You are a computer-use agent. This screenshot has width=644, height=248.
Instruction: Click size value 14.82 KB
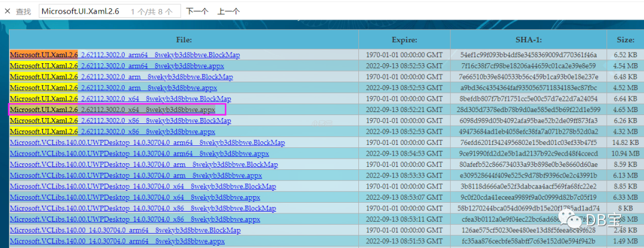pyautogui.click(x=626, y=143)
